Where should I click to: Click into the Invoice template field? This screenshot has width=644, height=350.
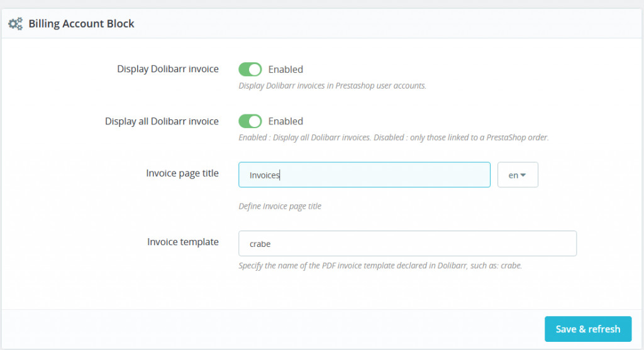407,244
